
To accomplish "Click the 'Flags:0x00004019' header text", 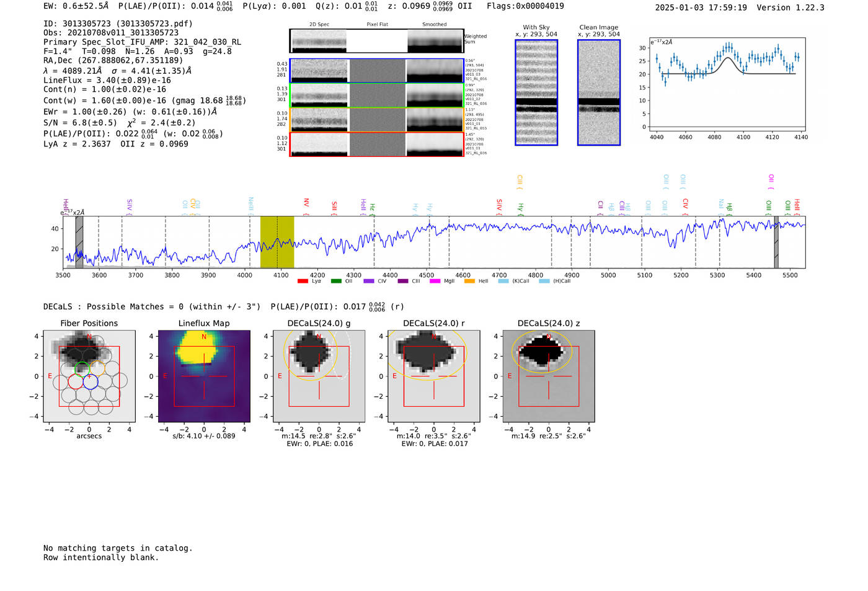I will pyautogui.click(x=525, y=6).
